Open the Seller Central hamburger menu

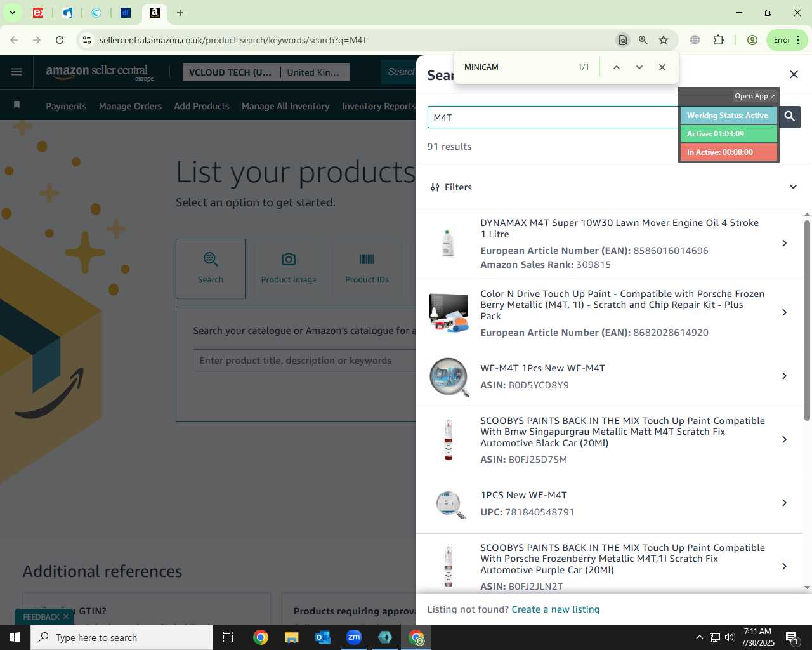click(16, 72)
